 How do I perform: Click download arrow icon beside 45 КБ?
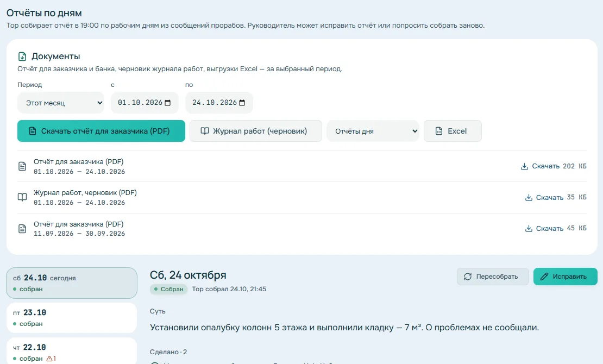coord(529,229)
